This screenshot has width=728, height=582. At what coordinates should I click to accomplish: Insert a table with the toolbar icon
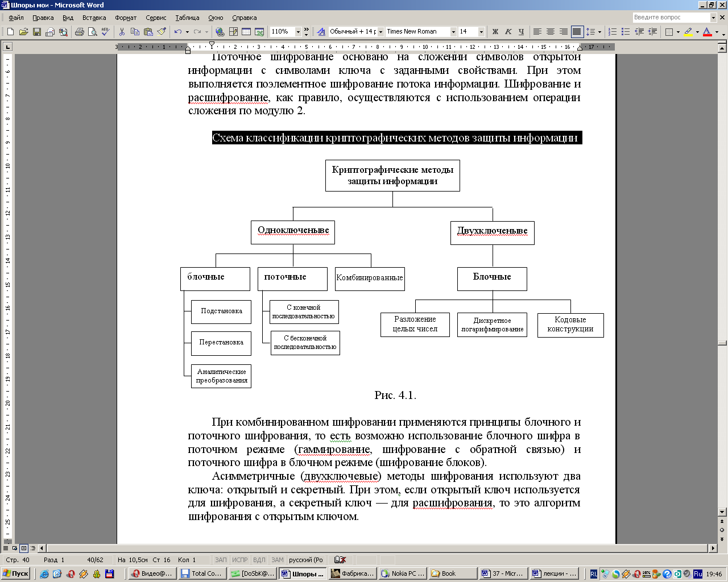(246, 32)
